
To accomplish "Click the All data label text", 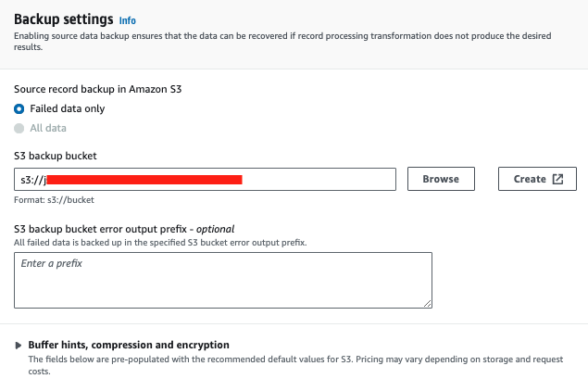I will click(x=48, y=128).
